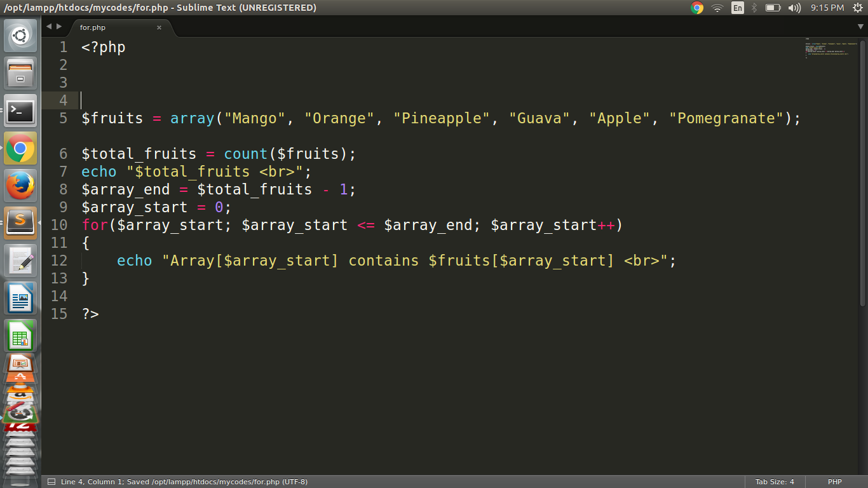
Task: Change Tab Size: 4 in status bar
Action: click(x=775, y=481)
